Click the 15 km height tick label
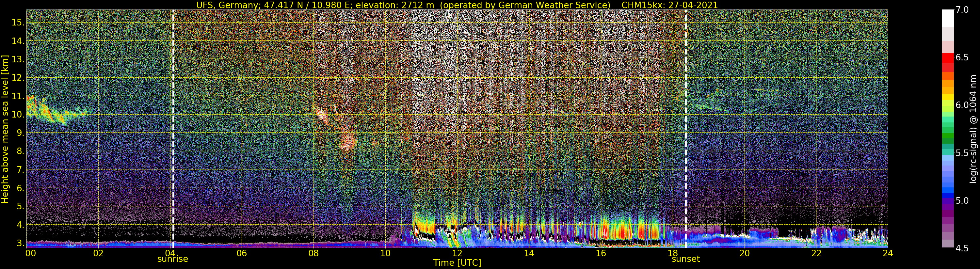This screenshot has height=269, width=980. tap(18, 23)
